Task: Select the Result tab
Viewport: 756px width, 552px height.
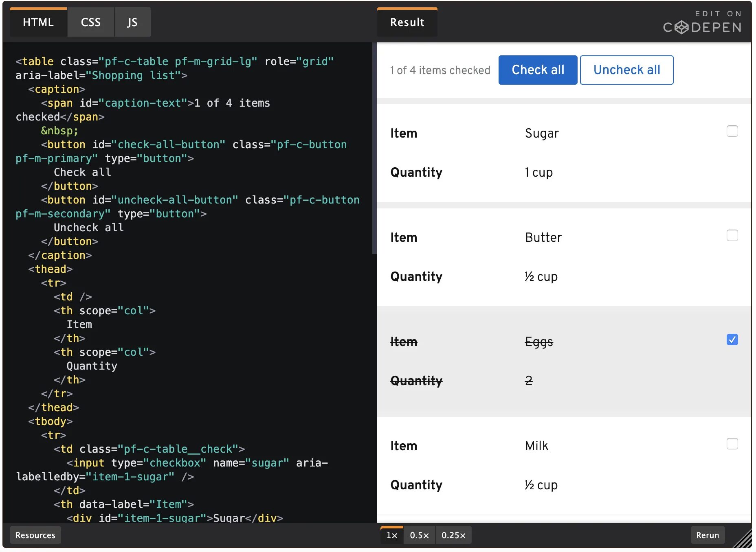Action: (407, 22)
